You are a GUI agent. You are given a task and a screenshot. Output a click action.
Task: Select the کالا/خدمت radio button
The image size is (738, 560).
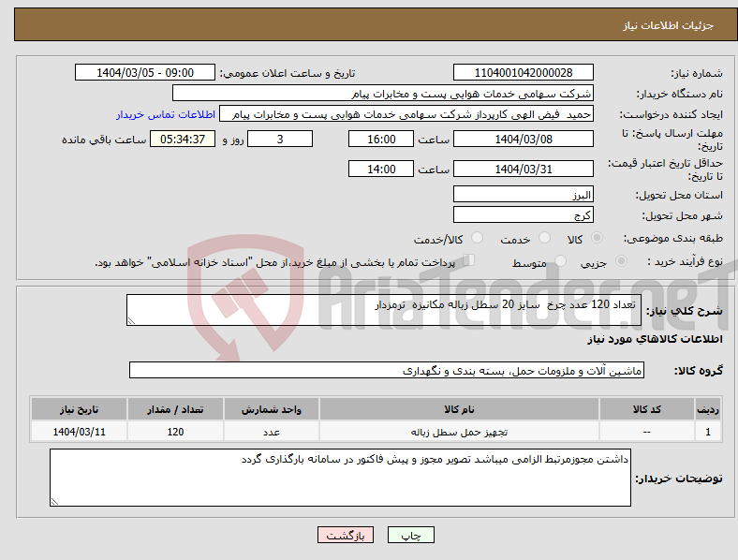click(478, 238)
